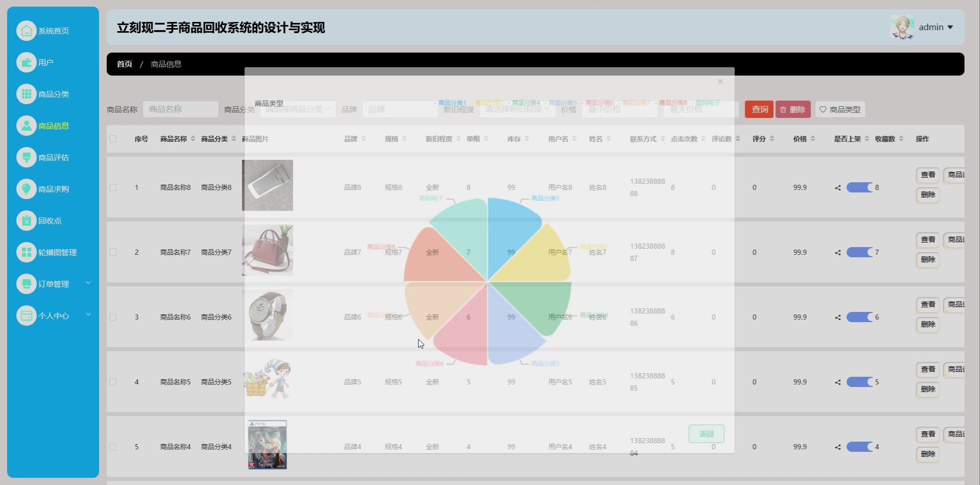
Task: Expand the 个人中心 submenu chevron
Action: [x=88, y=314]
